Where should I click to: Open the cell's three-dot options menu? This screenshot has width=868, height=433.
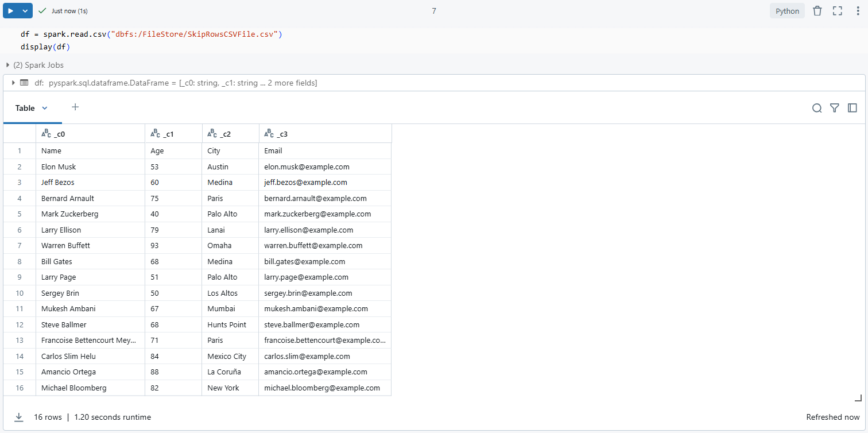(x=858, y=10)
